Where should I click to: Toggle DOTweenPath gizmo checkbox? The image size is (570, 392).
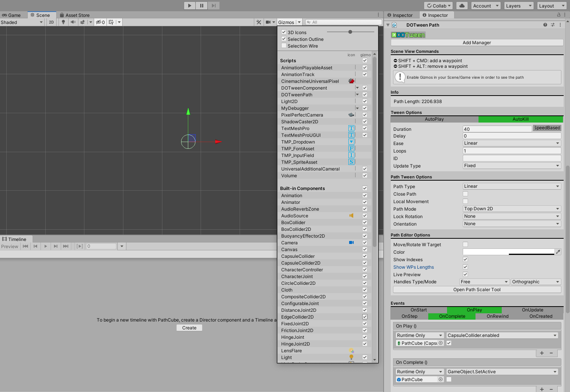click(365, 94)
